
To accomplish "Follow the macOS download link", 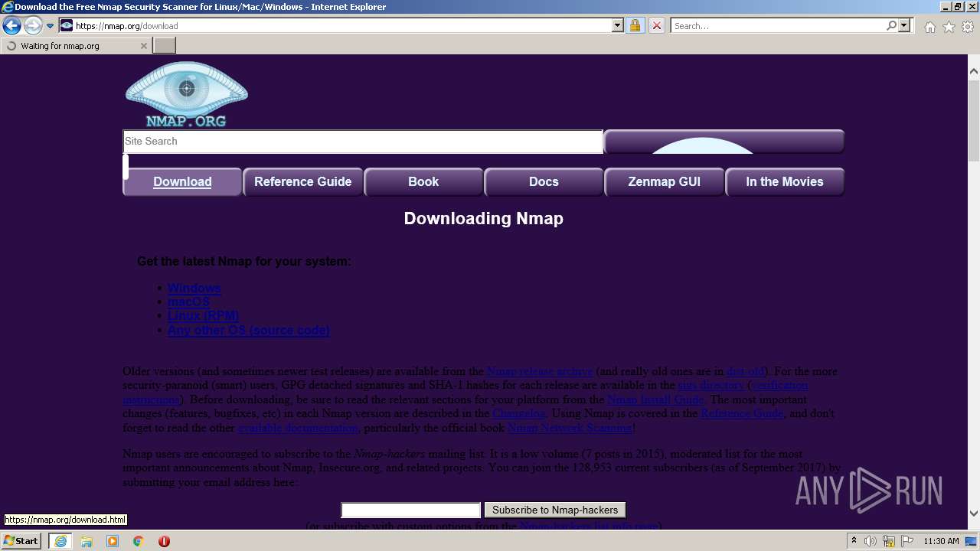I will tap(188, 302).
